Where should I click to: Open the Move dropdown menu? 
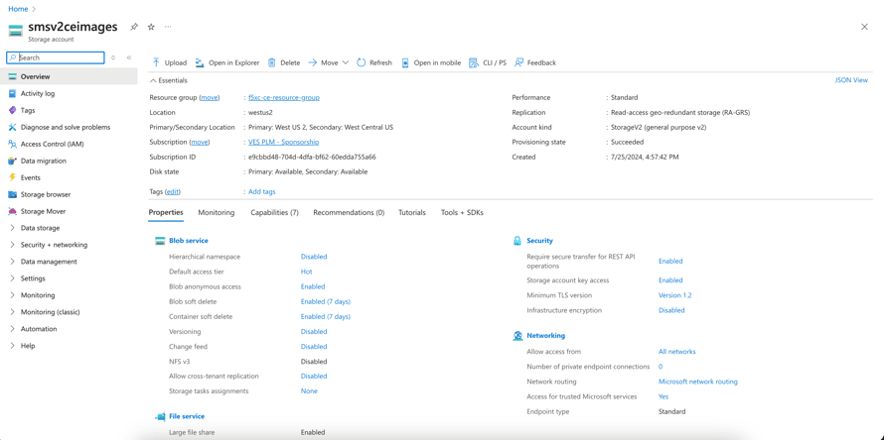[345, 62]
